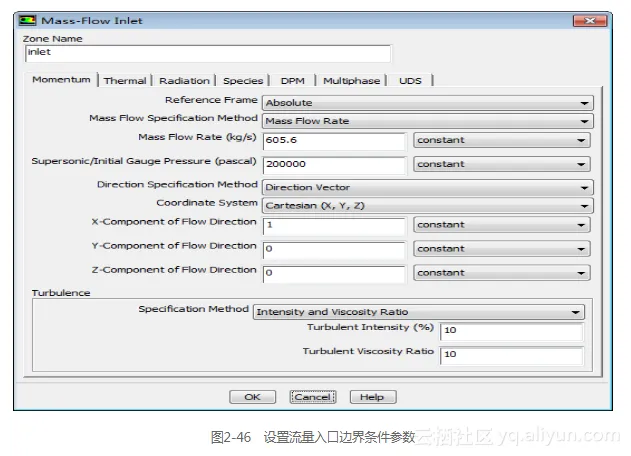Screen dimensions: 631x456
Task: Click the Y-Component of Flow Direction field
Action: [x=334, y=250]
